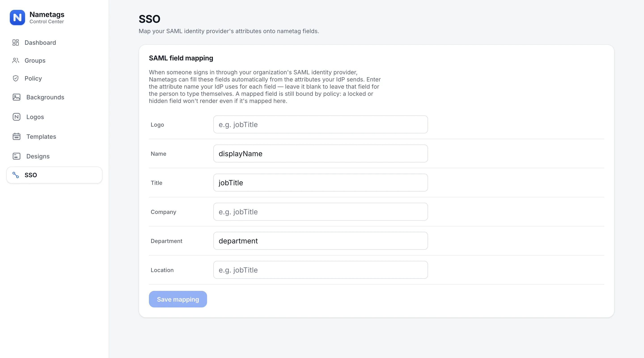Click the Name field containing displayName

pyautogui.click(x=320, y=154)
